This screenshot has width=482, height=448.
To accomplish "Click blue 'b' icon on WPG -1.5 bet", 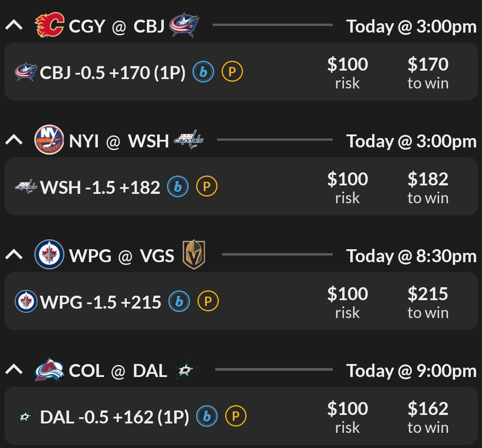I will [179, 302].
